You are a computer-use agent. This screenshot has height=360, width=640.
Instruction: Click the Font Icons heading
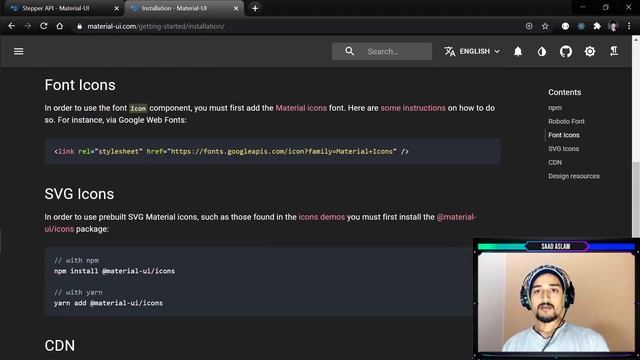80,85
